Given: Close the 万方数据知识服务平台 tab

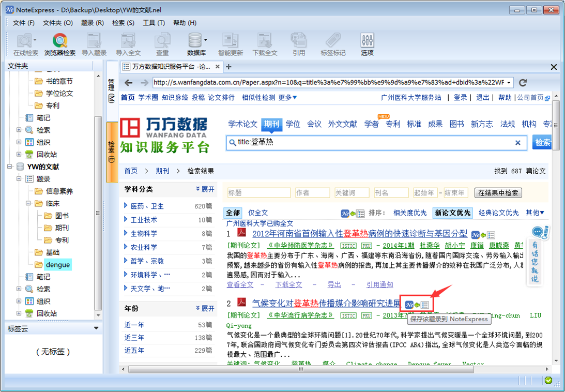Looking at the screenshot, I should (x=217, y=67).
